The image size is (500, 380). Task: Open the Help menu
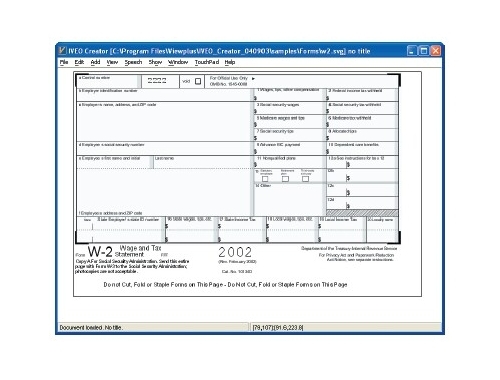230,62
